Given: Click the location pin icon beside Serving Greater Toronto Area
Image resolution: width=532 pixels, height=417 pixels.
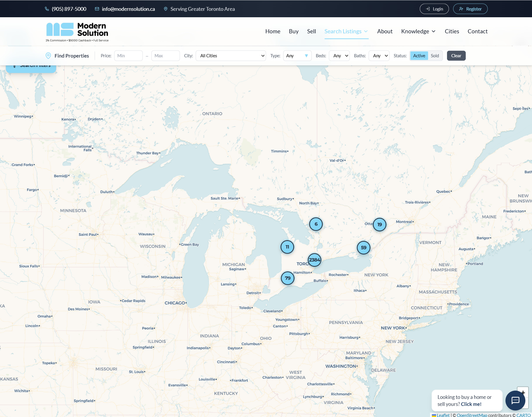Looking at the screenshot, I should click(x=166, y=9).
